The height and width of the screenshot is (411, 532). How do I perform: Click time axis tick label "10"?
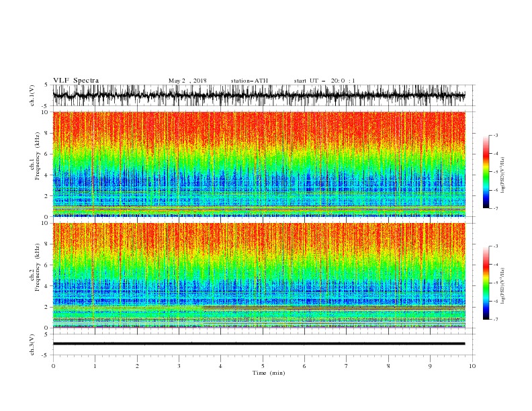click(x=472, y=366)
